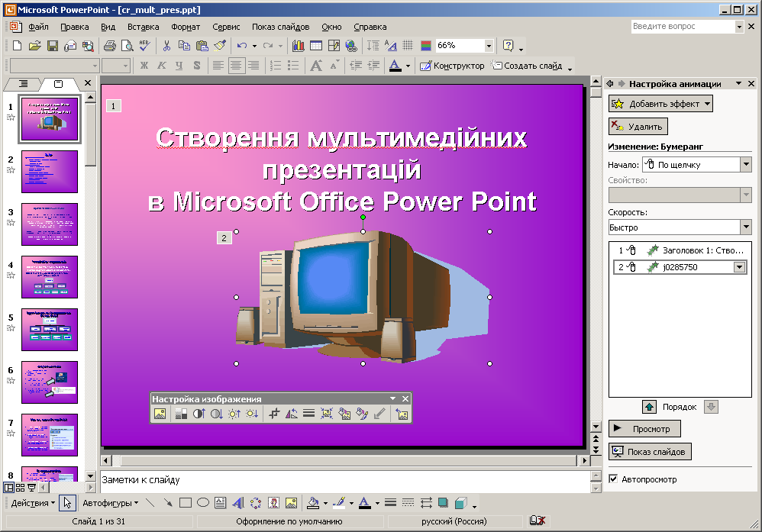
Task: Open j0285750 effect options arrow
Action: (740, 266)
